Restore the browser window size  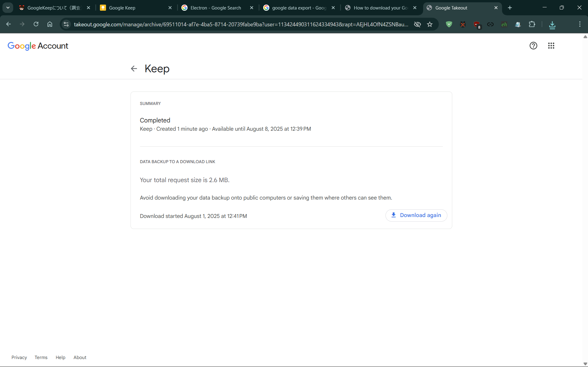(562, 8)
